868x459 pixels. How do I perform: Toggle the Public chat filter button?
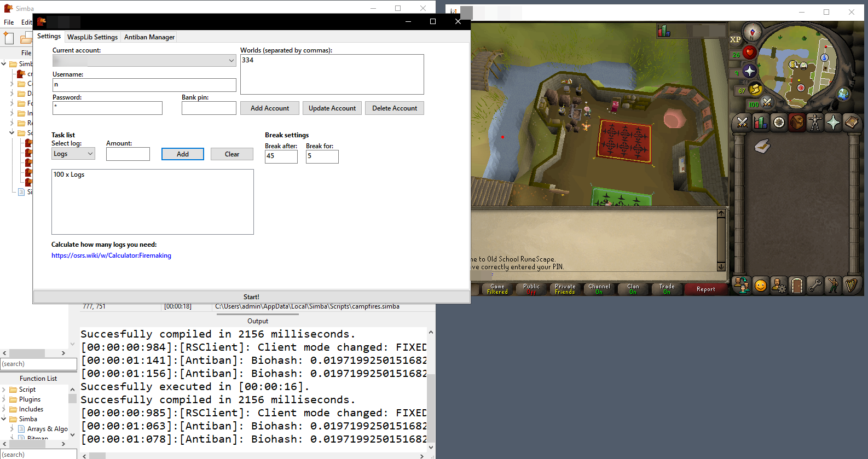pyautogui.click(x=531, y=289)
